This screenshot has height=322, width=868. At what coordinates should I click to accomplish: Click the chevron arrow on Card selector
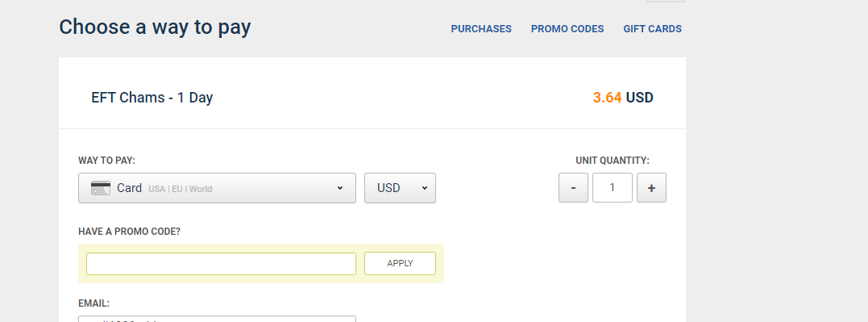340,188
